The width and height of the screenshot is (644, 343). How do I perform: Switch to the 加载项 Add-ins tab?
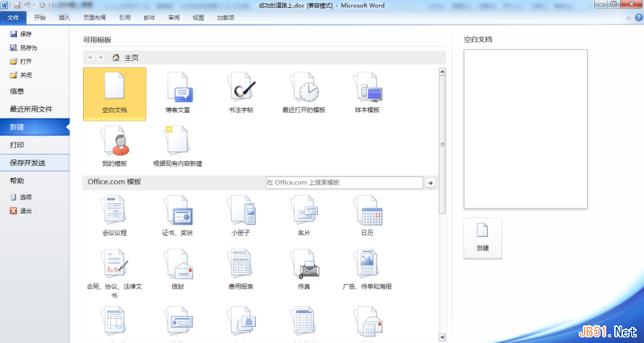click(226, 18)
